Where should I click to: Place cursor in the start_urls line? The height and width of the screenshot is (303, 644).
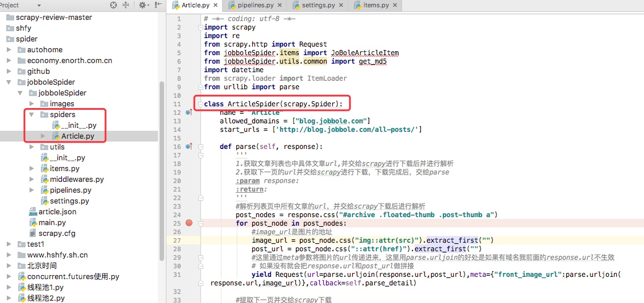click(321, 130)
